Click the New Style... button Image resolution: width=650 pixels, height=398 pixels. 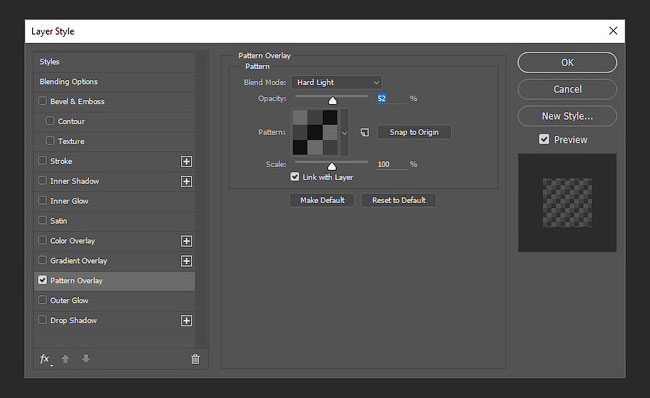point(567,116)
